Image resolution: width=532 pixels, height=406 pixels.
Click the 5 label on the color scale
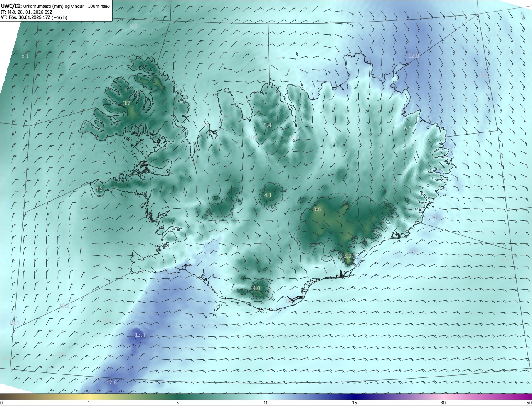[x=177, y=403]
